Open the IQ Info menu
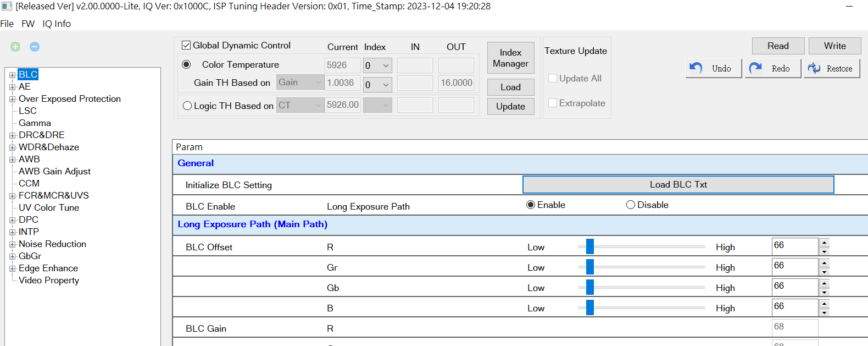Viewport: 868px width, 346px height. tap(57, 24)
